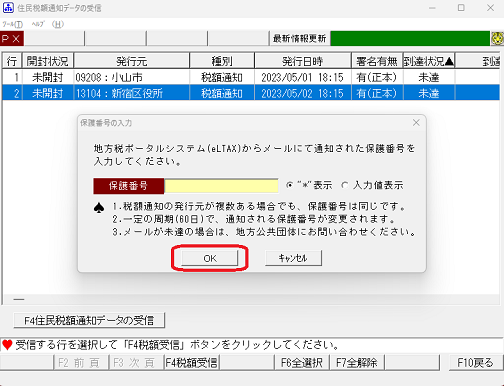Click the F3 次頁 function button

(136, 362)
